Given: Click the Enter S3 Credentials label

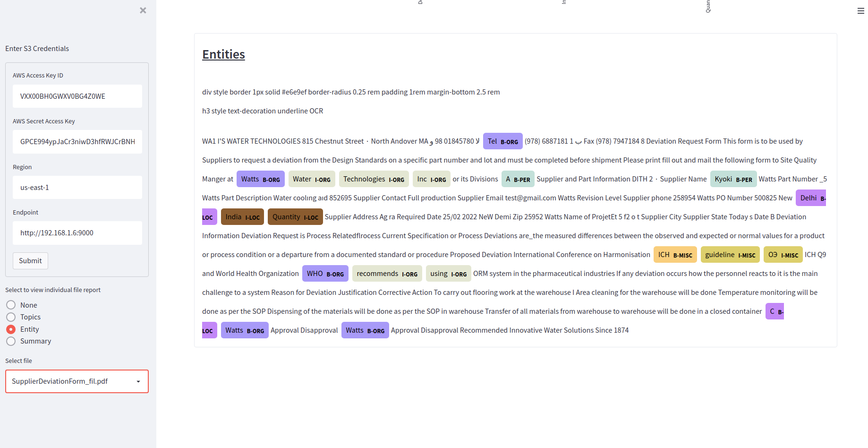Looking at the screenshot, I should click(37, 49).
